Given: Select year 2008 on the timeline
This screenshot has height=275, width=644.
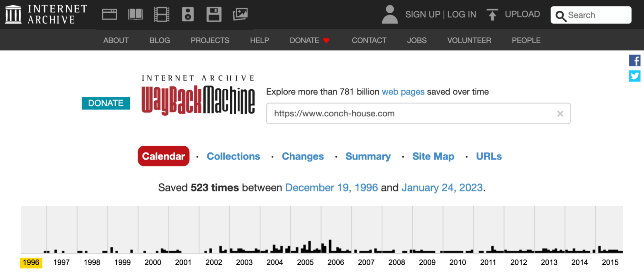Looking at the screenshot, I should [x=397, y=262].
